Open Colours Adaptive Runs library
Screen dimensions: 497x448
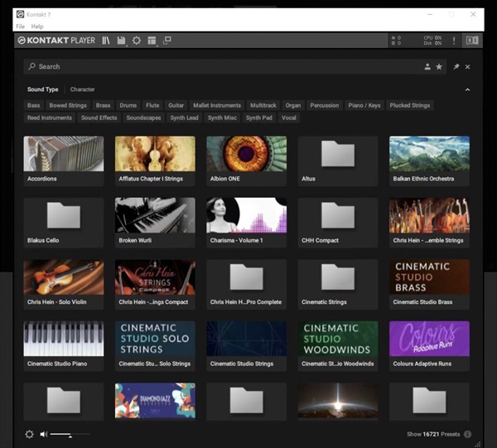[429, 346]
